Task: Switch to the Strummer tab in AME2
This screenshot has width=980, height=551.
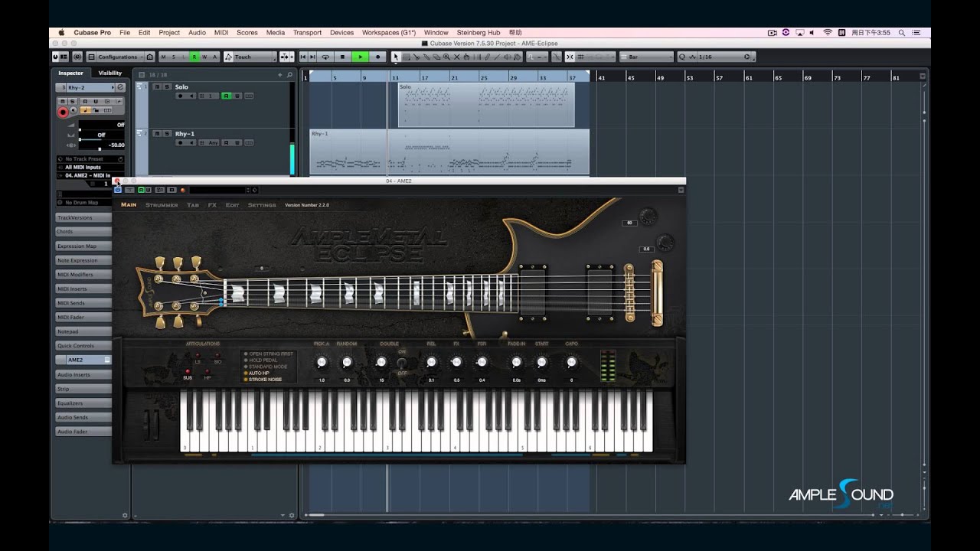Action: coord(162,205)
